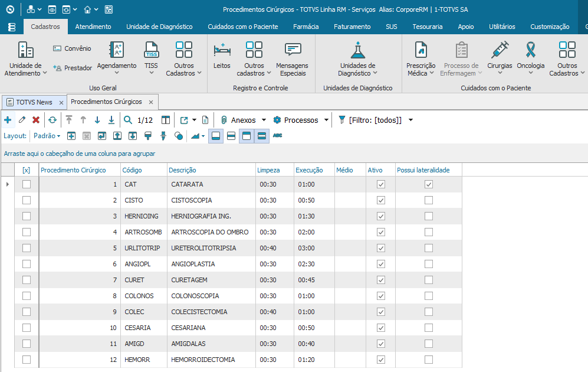The width and height of the screenshot is (588, 372).
Task: Sort by the Descrição column header
Action: [183, 170]
